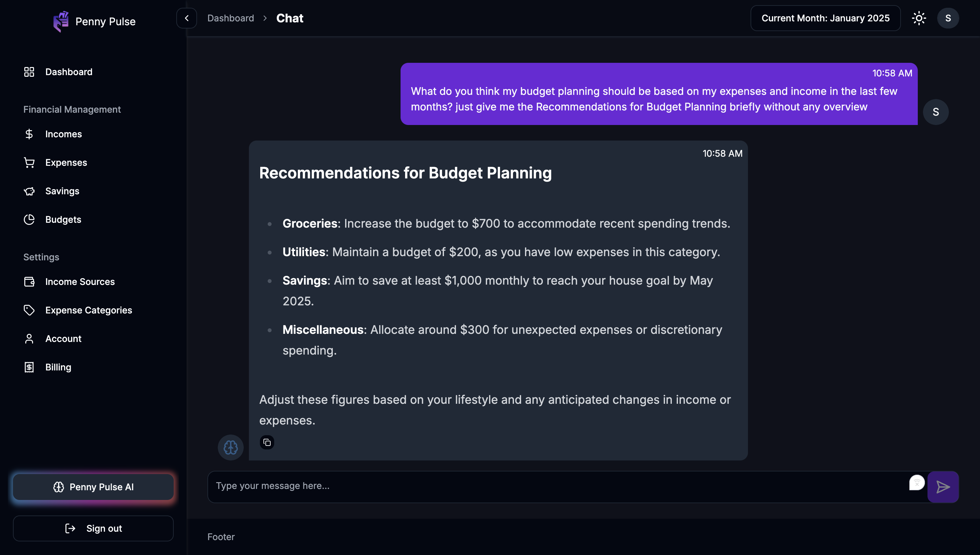Click the AI brain avatar icon

[230, 447]
